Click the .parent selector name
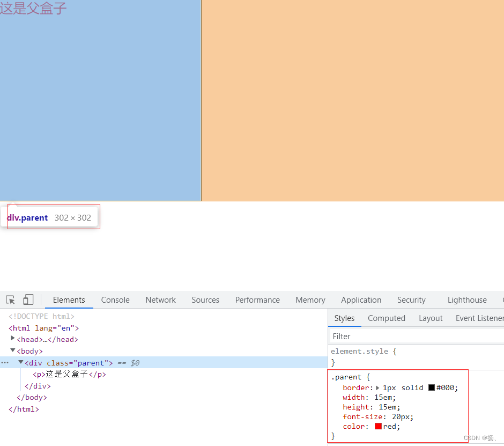Image resolution: width=504 pixels, height=446 pixels. coord(346,377)
